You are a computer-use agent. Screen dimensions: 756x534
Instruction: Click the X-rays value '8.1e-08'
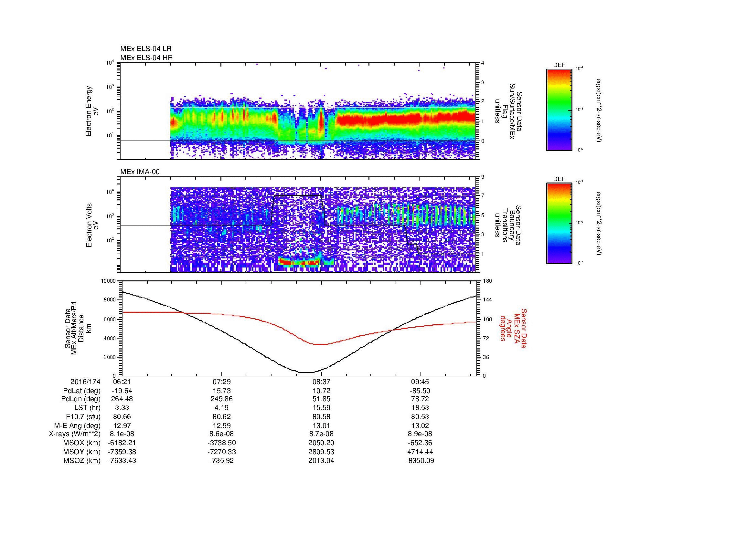pos(122,434)
